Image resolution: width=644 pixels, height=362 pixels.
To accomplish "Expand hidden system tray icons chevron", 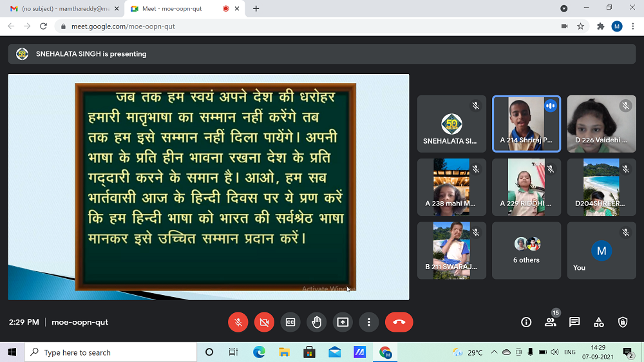I will pyautogui.click(x=494, y=352).
